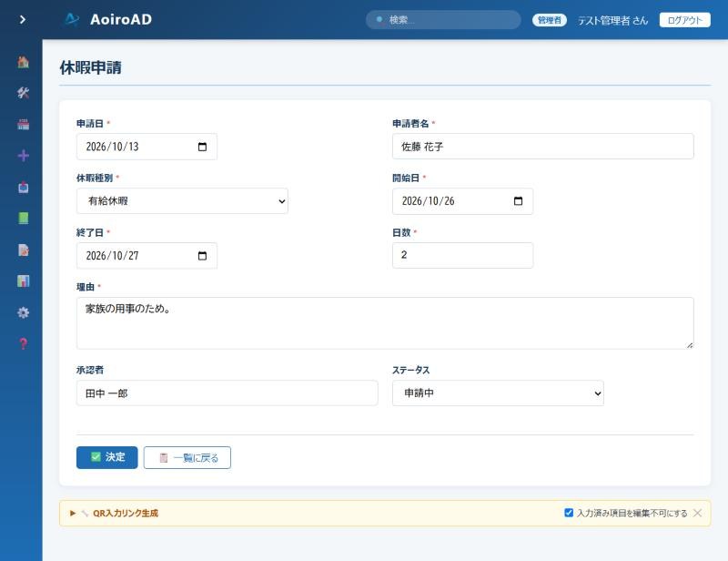728x561 pixels.
Task: Dismiss the QR入力リンク生成 bar with the X
Action: pyautogui.click(x=697, y=513)
